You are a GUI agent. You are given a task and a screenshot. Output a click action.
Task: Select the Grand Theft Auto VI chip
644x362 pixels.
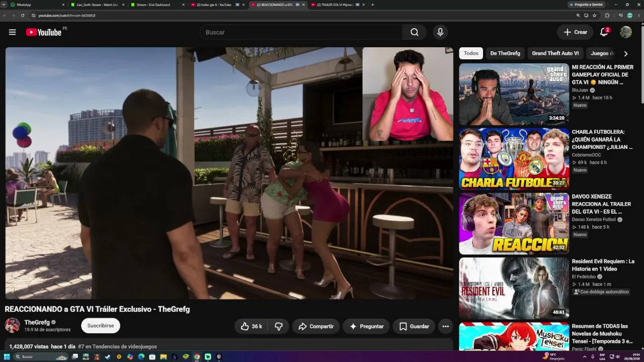point(555,53)
